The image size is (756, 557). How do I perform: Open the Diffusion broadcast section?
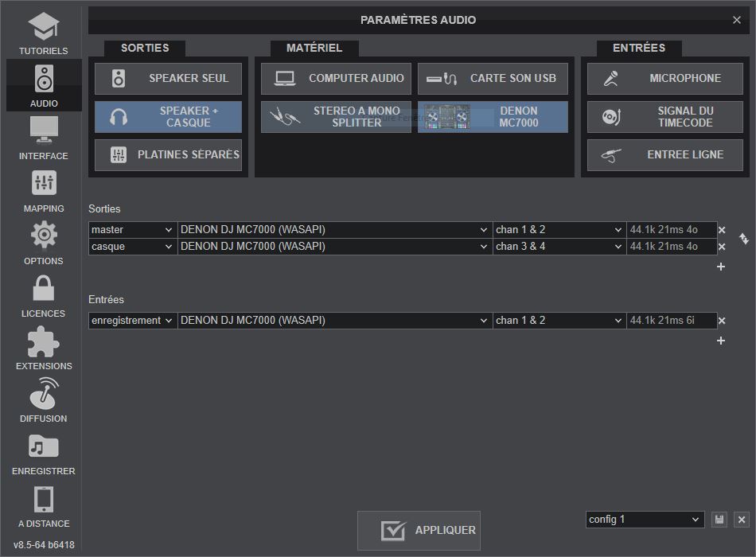click(x=44, y=401)
